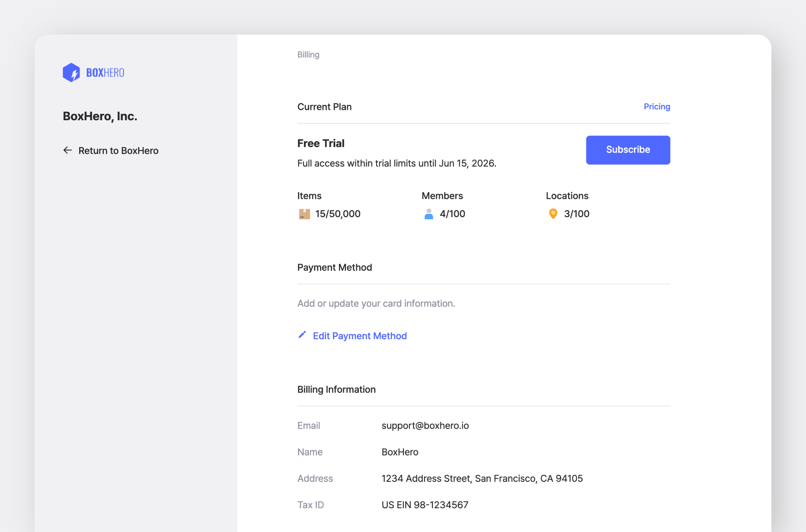Image resolution: width=806 pixels, height=532 pixels.
Task: Click the BoxHero hexagon logo icon
Action: coord(71,73)
